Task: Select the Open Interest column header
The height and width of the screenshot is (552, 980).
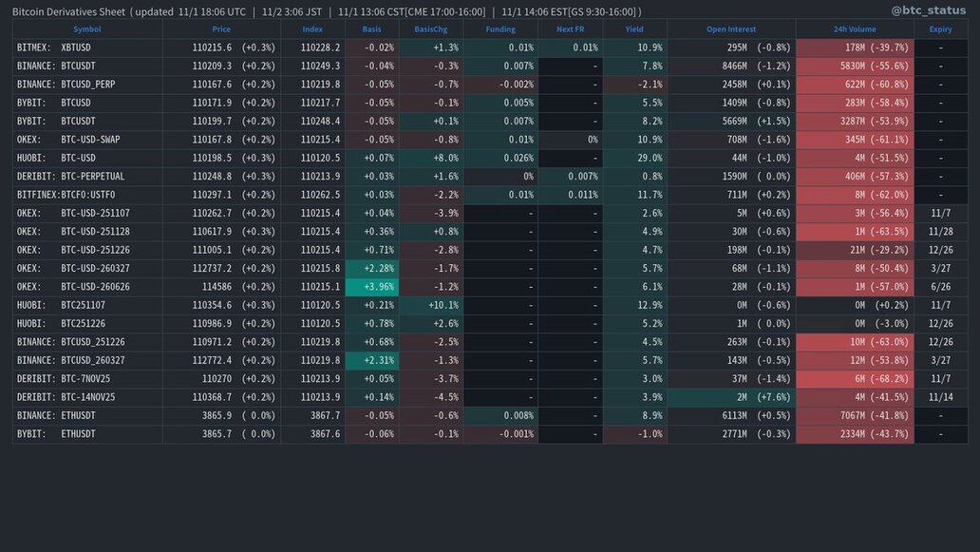Action: coord(731,29)
